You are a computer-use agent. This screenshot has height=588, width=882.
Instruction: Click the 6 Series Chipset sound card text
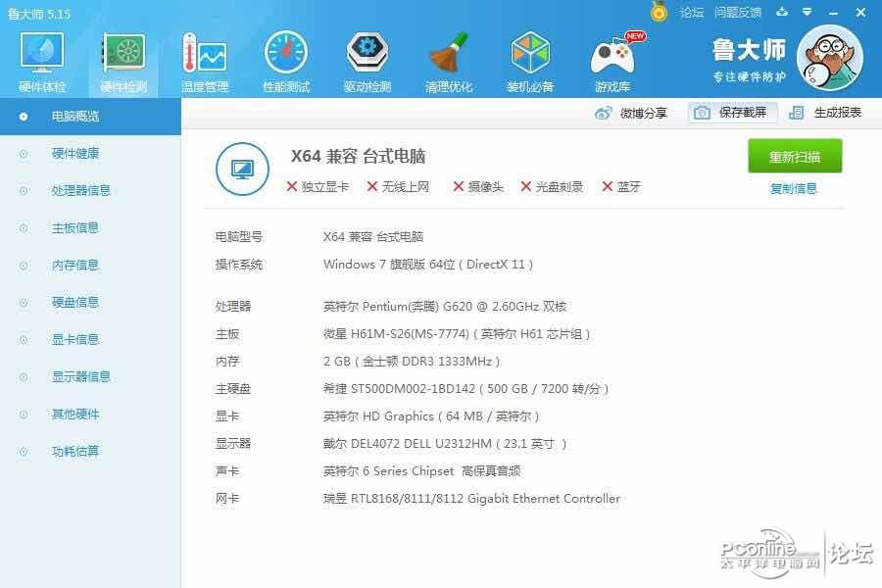pyautogui.click(x=421, y=471)
